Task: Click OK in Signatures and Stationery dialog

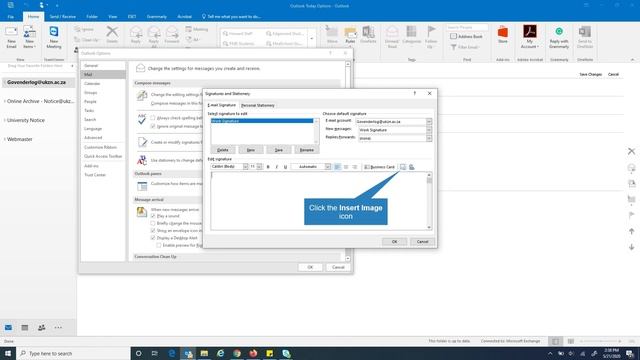Action: (394, 242)
